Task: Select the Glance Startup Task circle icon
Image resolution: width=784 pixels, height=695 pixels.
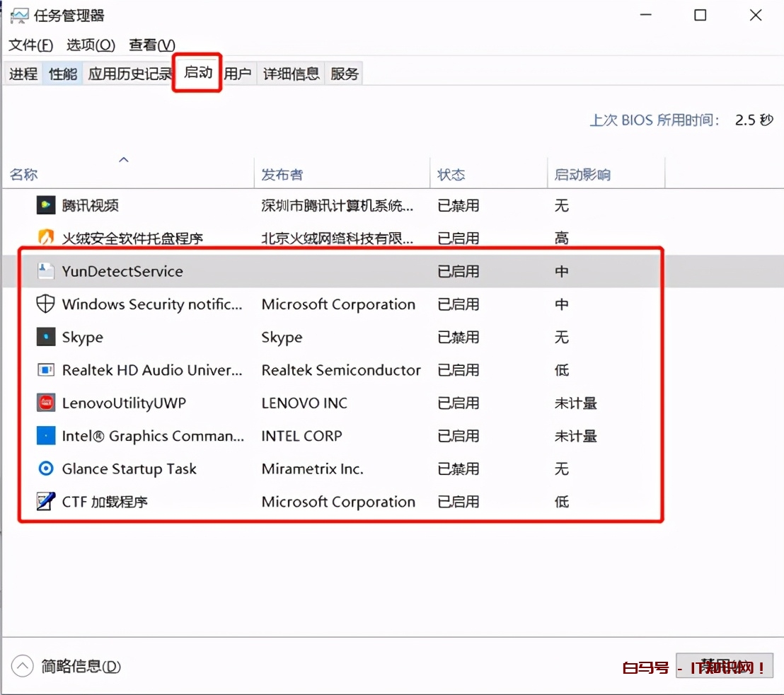Action: (44, 469)
